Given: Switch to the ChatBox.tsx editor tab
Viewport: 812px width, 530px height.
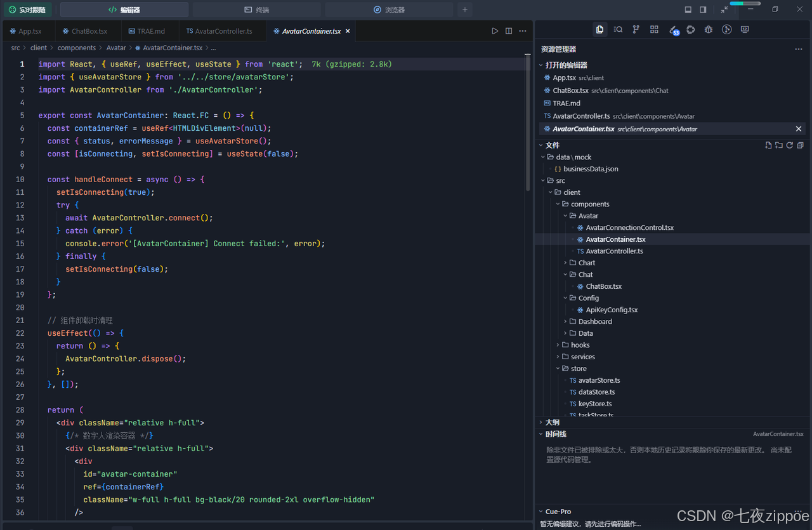Looking at the screenshot, I should (x=85, y=31).
